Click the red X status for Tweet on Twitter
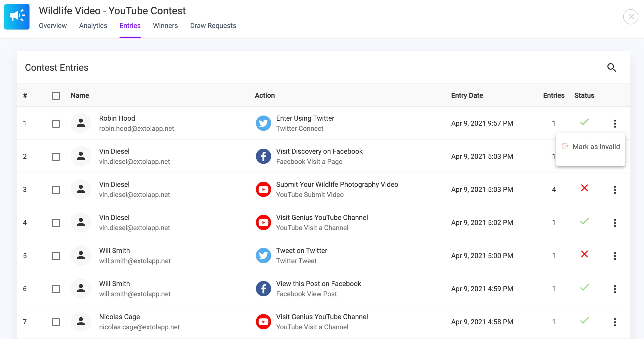This screenshot has width=644, height=339. click(584, 254)
